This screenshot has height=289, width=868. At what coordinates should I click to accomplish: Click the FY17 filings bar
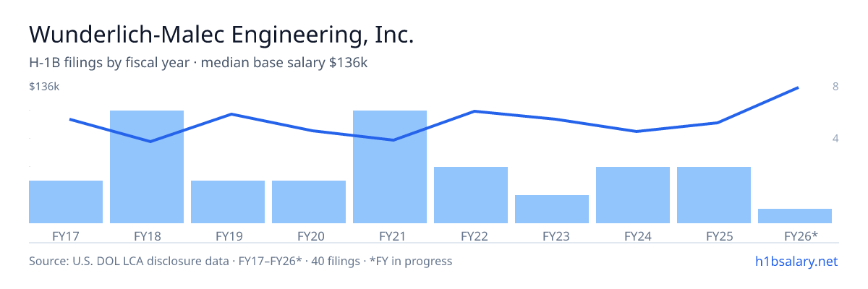tap(66, 202)
